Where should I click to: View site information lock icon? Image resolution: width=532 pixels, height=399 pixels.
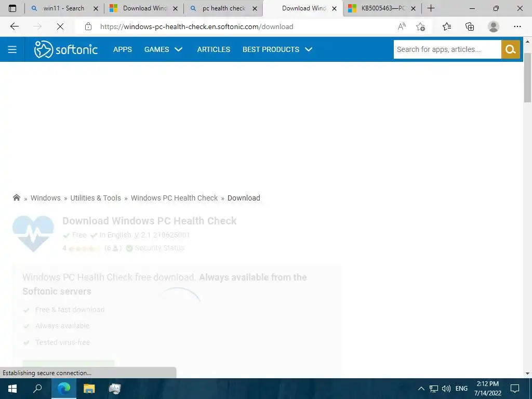88,26
